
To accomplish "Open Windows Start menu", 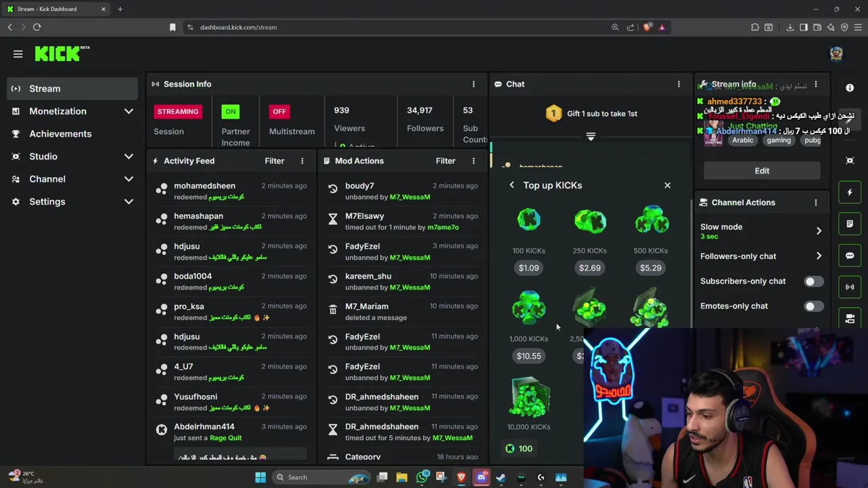I will point(260,477).
